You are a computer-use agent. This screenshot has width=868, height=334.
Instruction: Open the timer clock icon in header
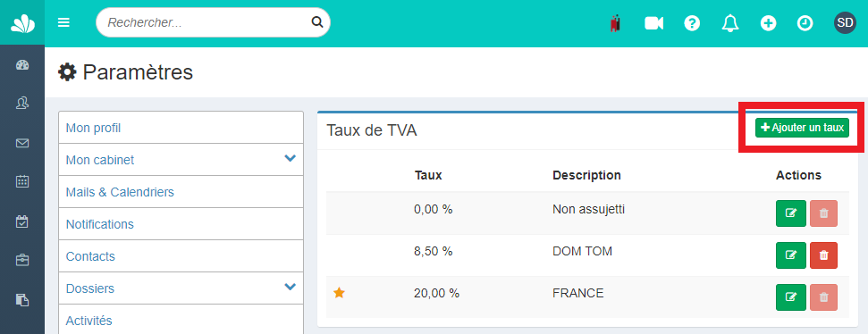tap(805, 23)
